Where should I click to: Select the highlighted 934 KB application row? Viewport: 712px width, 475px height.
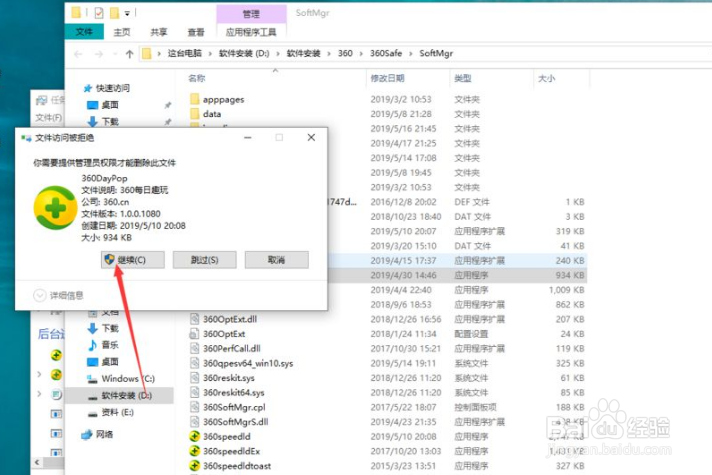click(x=457, y=275)
